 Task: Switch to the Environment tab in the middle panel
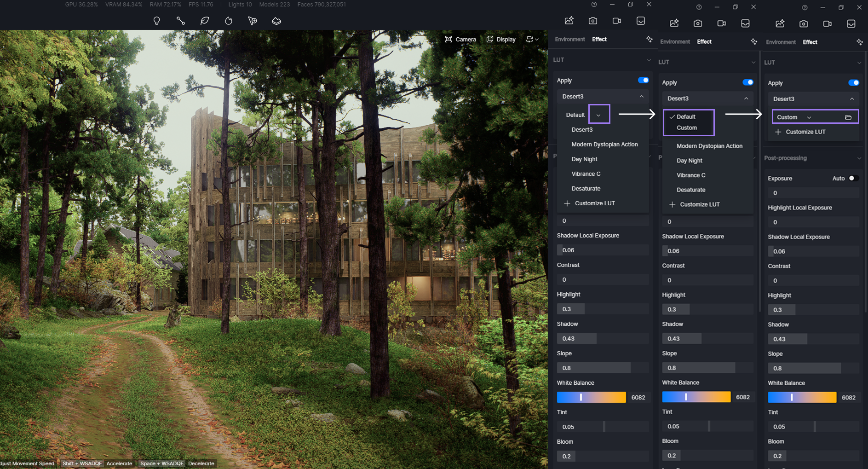point(675,41)
